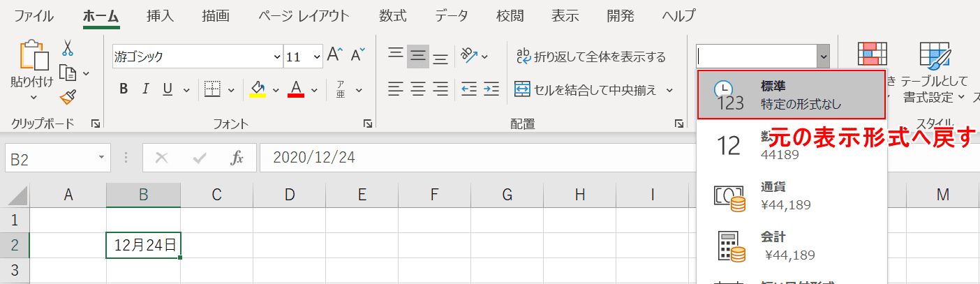Switch to the 開発 tab

click(621, 15)
